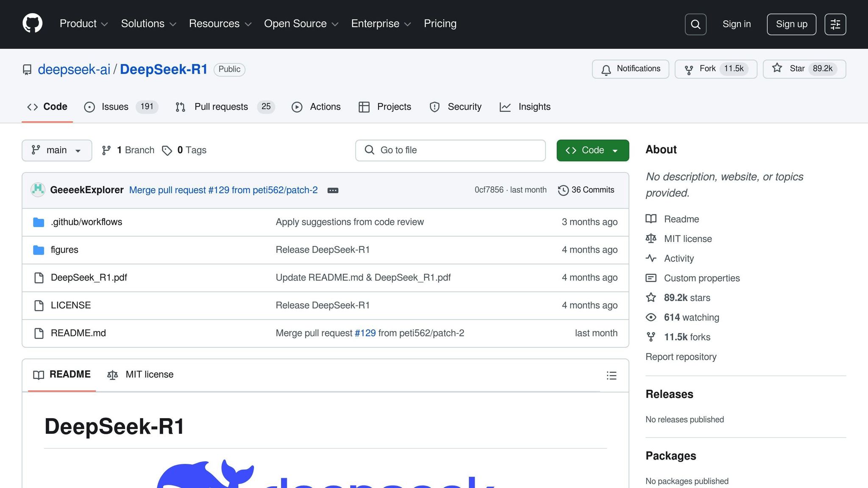Open the 36 Commits history link

point(586,190)
